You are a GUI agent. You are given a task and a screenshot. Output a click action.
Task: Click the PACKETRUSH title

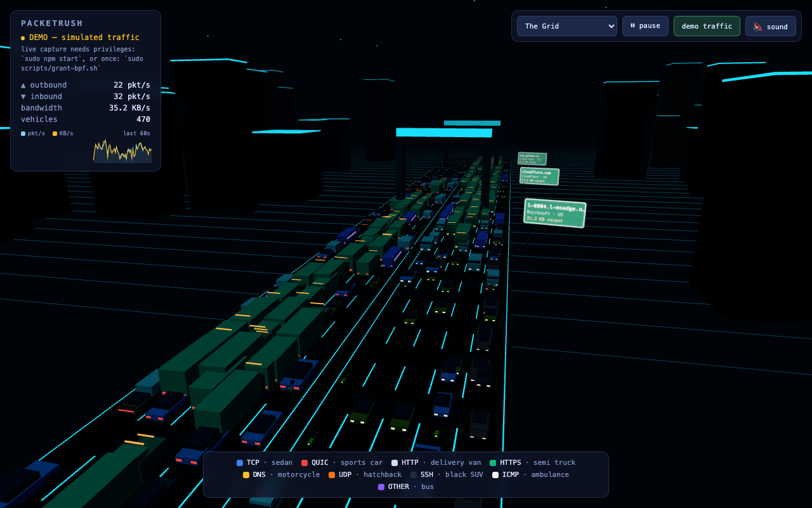tap(52, 23)
